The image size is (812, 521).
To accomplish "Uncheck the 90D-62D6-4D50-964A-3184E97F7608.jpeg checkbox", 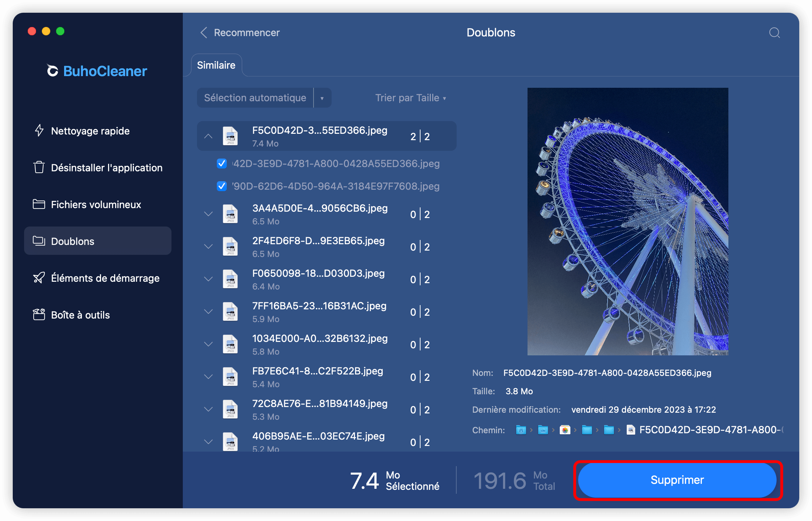I will click(222, 186).
